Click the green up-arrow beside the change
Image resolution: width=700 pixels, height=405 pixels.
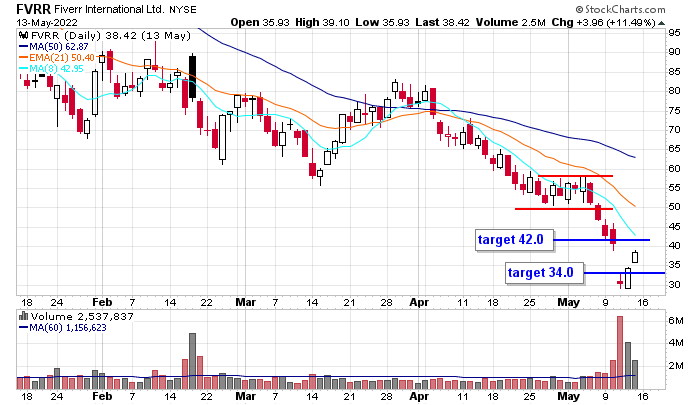point(661,23)
